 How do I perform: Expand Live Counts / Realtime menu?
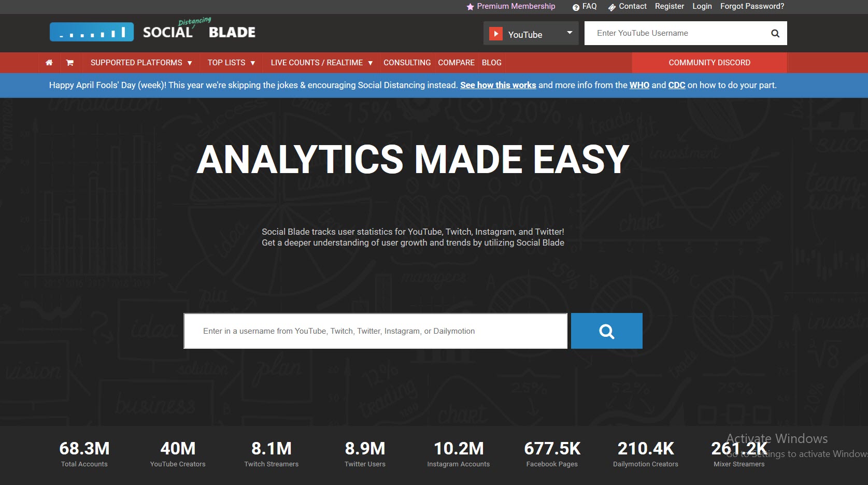(321, 63)
